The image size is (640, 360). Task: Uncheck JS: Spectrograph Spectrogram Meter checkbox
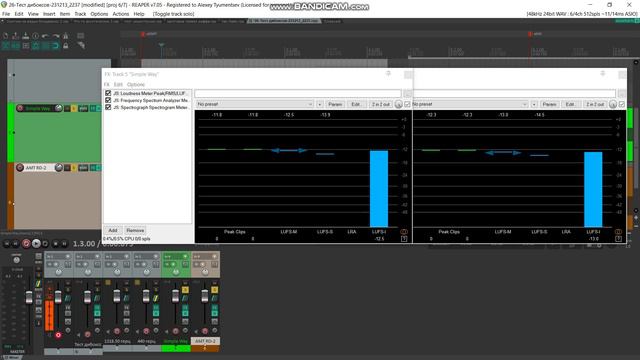[108, 107]
